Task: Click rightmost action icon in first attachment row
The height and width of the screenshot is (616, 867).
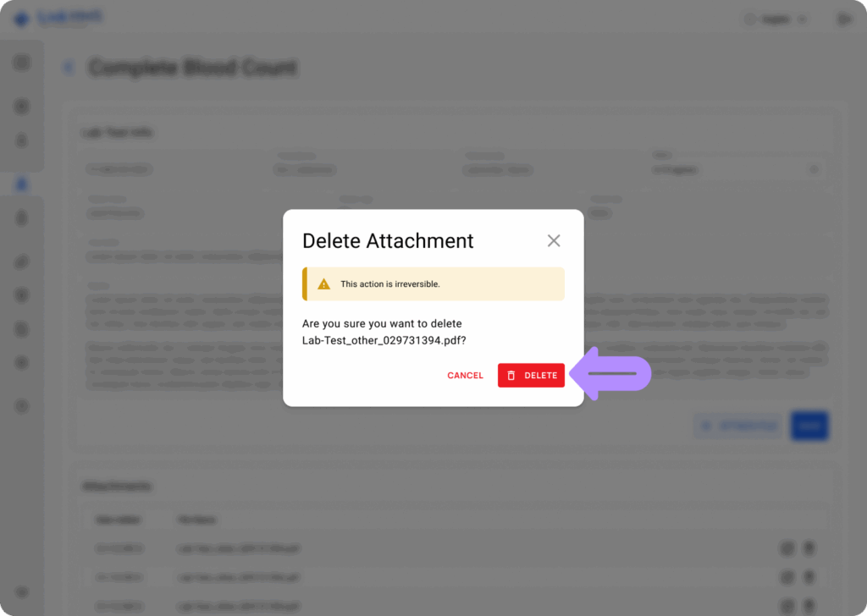Action: tap(809, 548)
